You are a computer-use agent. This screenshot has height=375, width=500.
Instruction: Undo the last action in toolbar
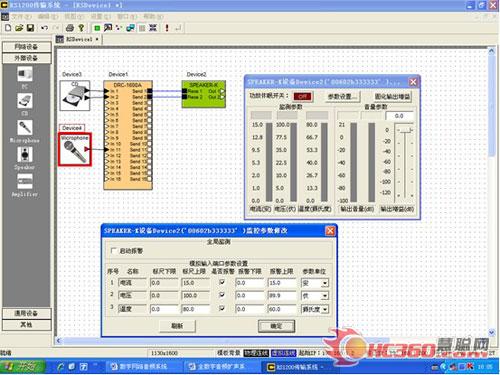point(44,28)
